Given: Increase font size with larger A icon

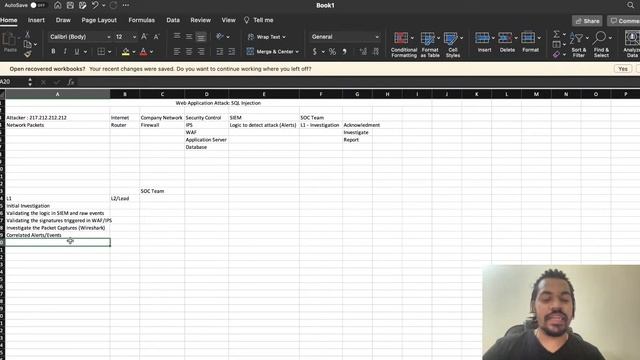Looking at the screenshot, I should [144, 37].
